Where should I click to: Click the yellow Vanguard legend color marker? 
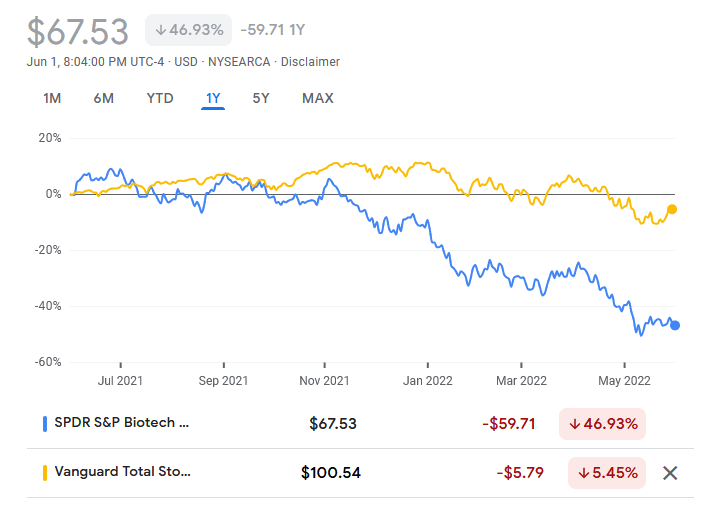point(45,472)
